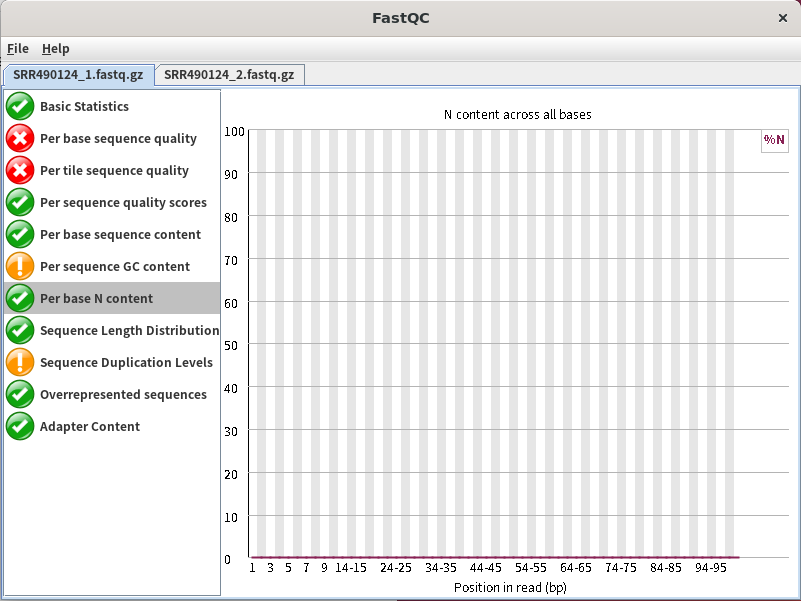Image resolution: width=801 pixels, height=601 pixels.
Task: Click the green check icon for Sequence Length Distribution
Action: tap(20, 330)
